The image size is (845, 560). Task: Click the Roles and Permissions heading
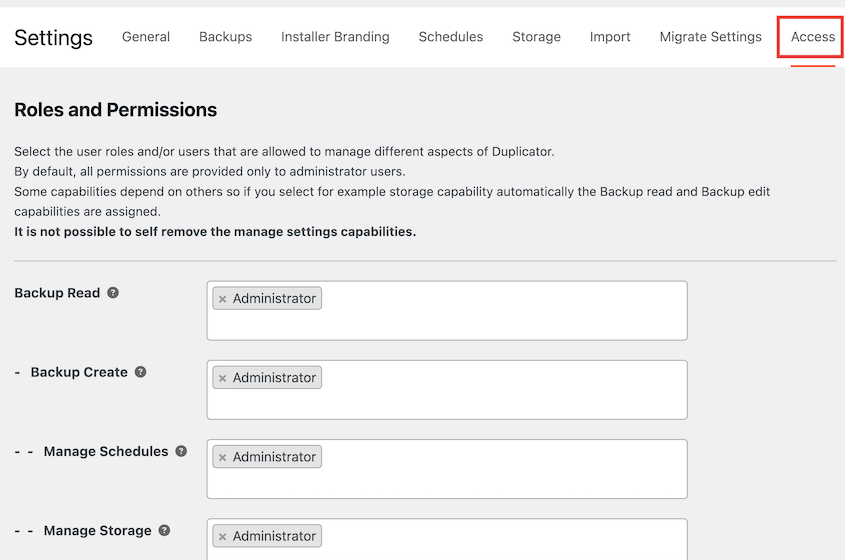pos(115,109)
